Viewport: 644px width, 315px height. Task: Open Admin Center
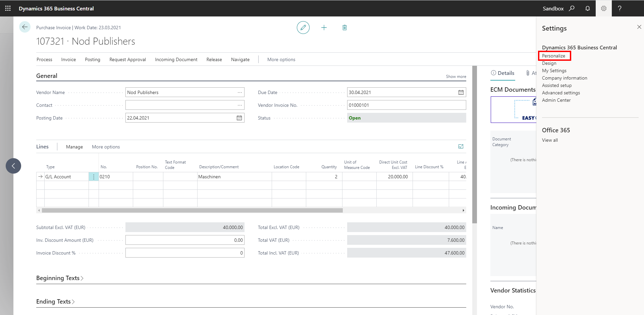pyautogui.click(x=556, y=100)
